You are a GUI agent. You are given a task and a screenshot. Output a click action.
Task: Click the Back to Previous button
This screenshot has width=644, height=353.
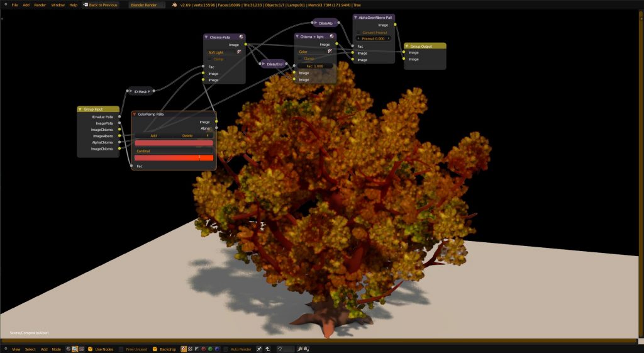point(101,4)
